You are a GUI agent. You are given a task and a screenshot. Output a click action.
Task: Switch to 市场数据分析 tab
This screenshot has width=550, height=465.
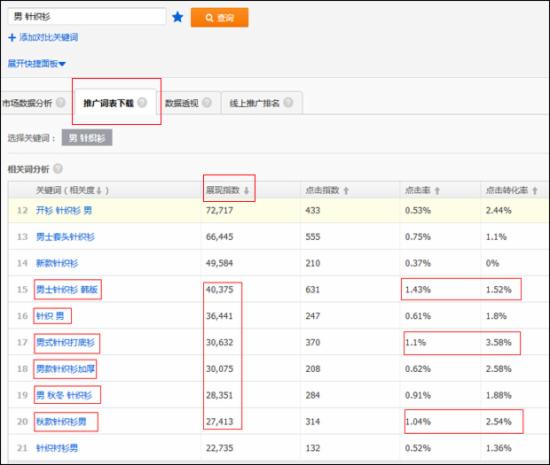coord(27,103)
